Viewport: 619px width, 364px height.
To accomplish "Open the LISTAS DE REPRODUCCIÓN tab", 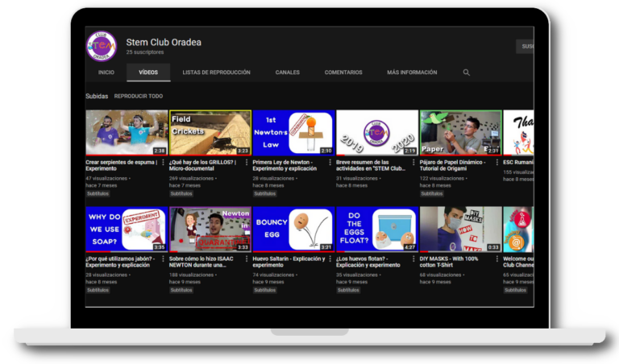I will (216, 72).
